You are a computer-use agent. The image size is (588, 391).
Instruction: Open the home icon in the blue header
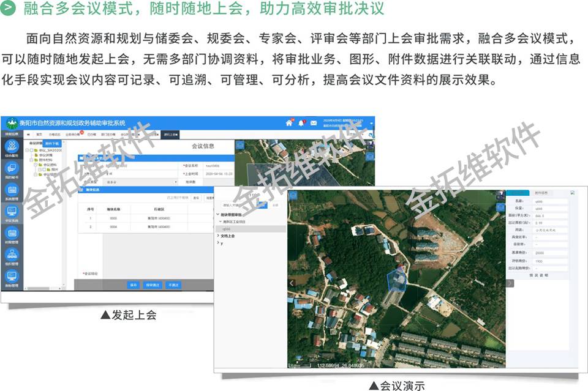[x=288, y=123]
